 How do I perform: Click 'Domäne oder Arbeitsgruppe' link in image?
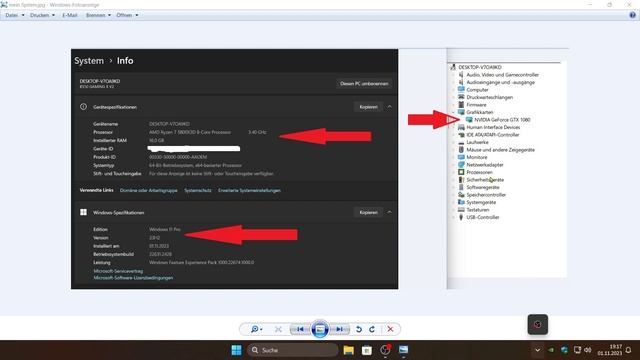coord(149,191)
